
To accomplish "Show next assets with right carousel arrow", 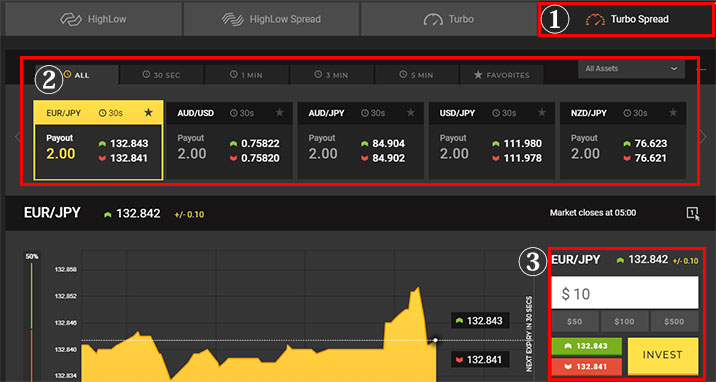I will click(x=703, y=137).
